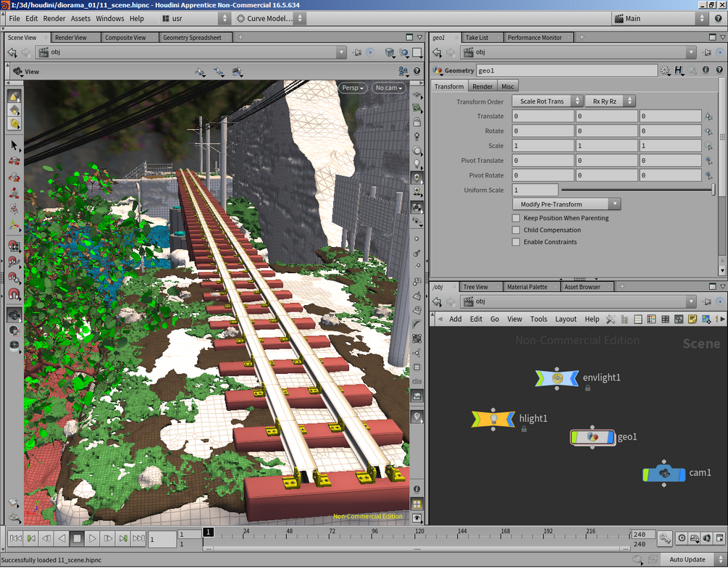This screenshot has height=568, width=728.
Task: Click the geo1 node icon in network
Action: 592,437
